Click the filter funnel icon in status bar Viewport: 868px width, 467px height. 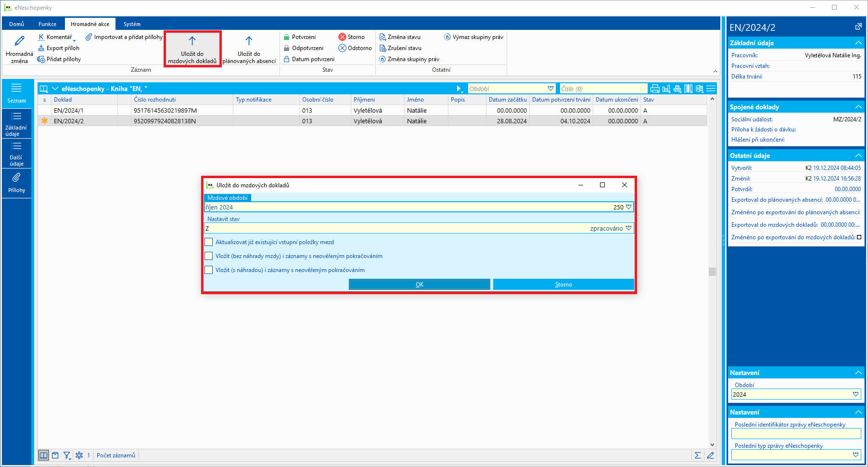[x=67, y=455]
